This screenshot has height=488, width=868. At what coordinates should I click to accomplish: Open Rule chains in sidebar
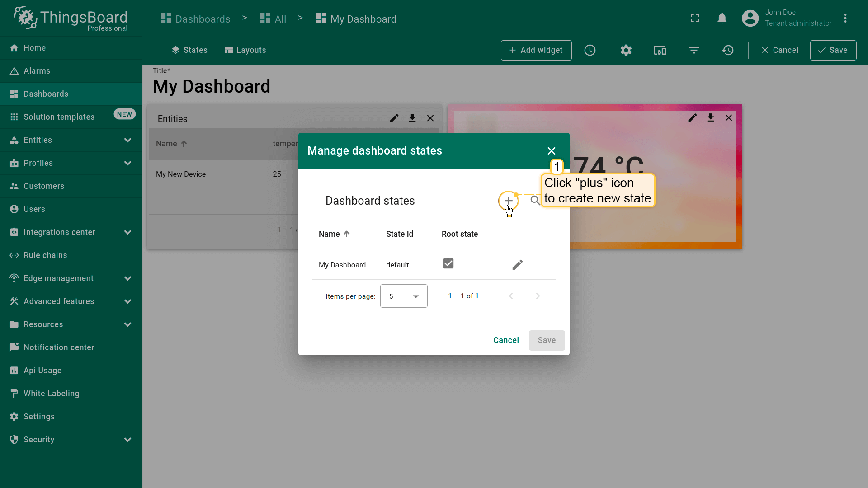coord(45,255)
